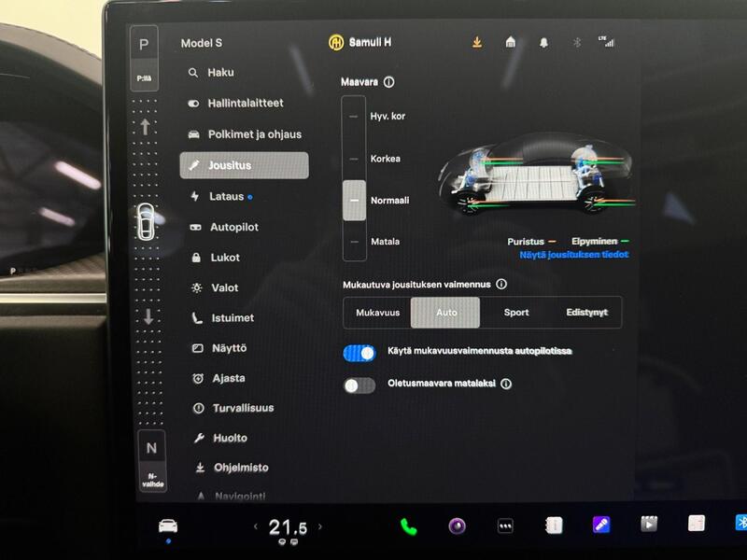
Task: Click the Maavara info icon
Action: tap(389, 82)
